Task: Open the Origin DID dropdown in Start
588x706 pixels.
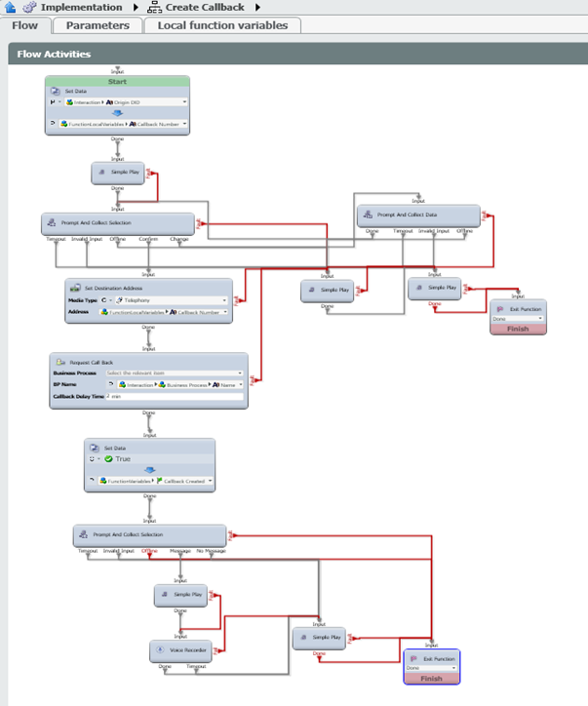Action: click(x=184, y=100)
